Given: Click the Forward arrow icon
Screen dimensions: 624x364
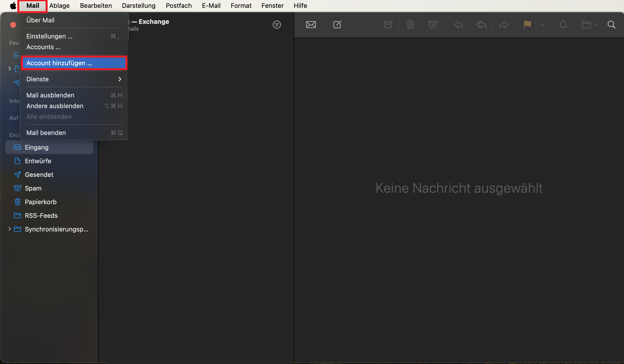Looking at the screenshot, I should (504, 25).
